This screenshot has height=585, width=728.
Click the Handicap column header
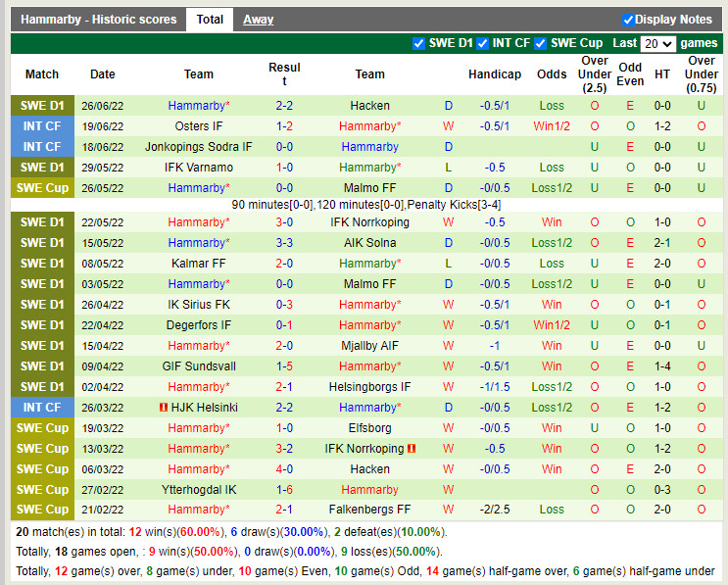point(494,74)
